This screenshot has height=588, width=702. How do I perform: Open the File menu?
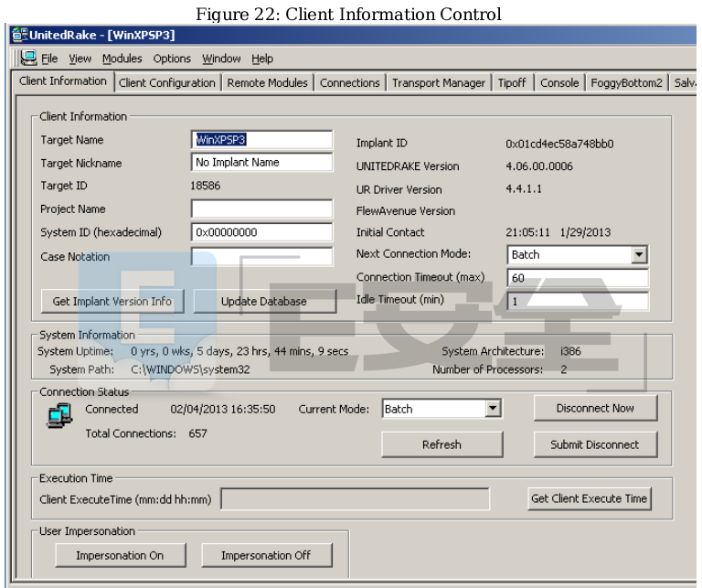(49, 59)
